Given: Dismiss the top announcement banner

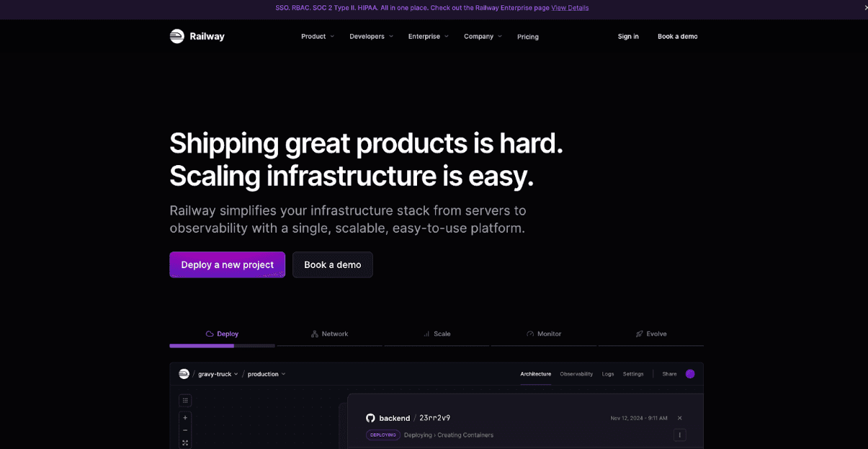Looking at the screenshot, I should coord(865,8).
